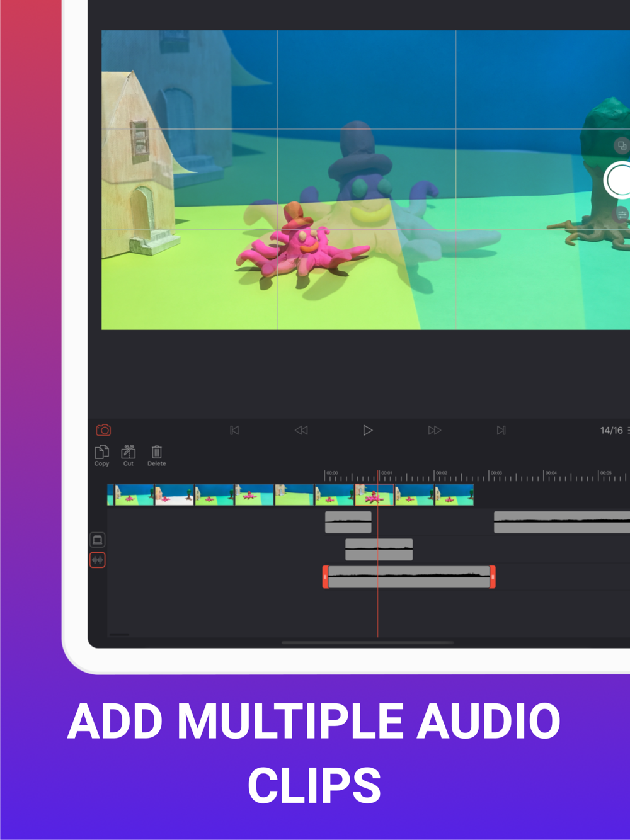Click the 00:05 mark on the ruler

pos(605,473)
